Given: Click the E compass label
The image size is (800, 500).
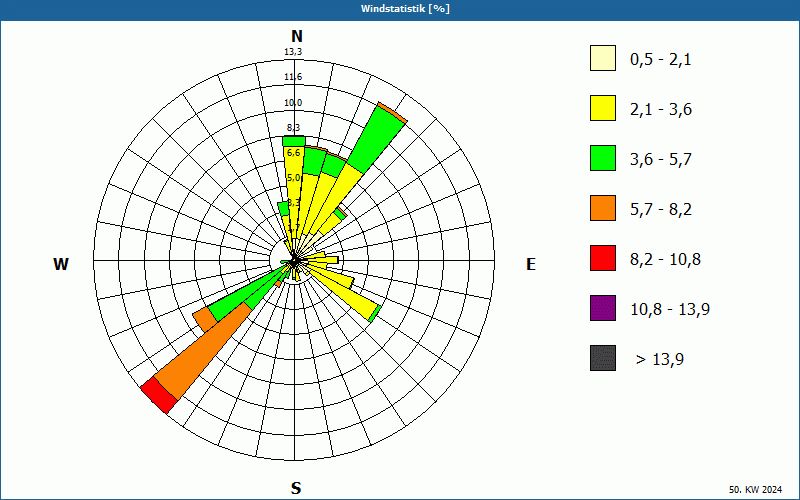Looking at the screenshot, I should 531,264.
